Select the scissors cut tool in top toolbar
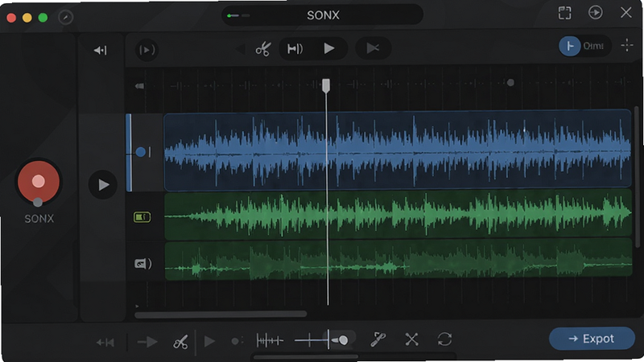This screenshot has width=644, height=362. (x=263, y=49)
